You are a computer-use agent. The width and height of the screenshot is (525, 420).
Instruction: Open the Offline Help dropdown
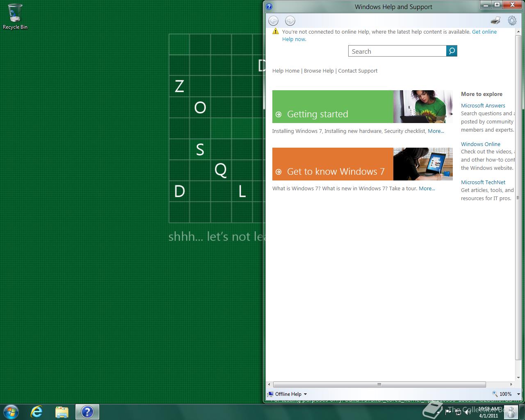(287, 394)
